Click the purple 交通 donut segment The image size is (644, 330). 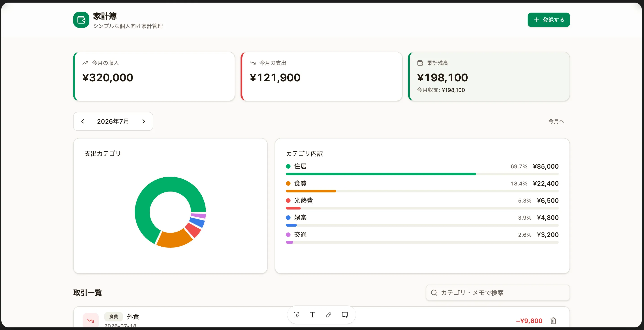point(198,216)
